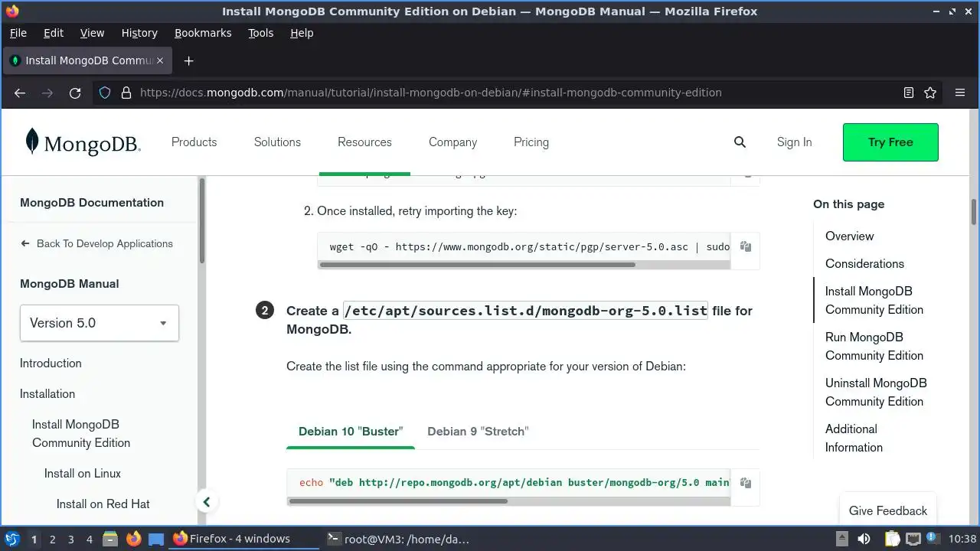Open the clipboard manager tray icon
Viewport: 980px width, 551px height.
892,539
